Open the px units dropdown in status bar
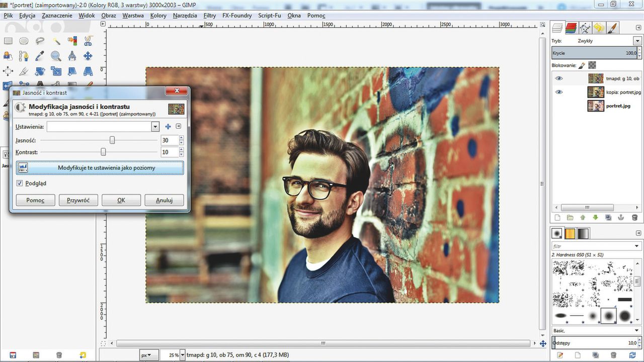 click(x=148, y=355)
